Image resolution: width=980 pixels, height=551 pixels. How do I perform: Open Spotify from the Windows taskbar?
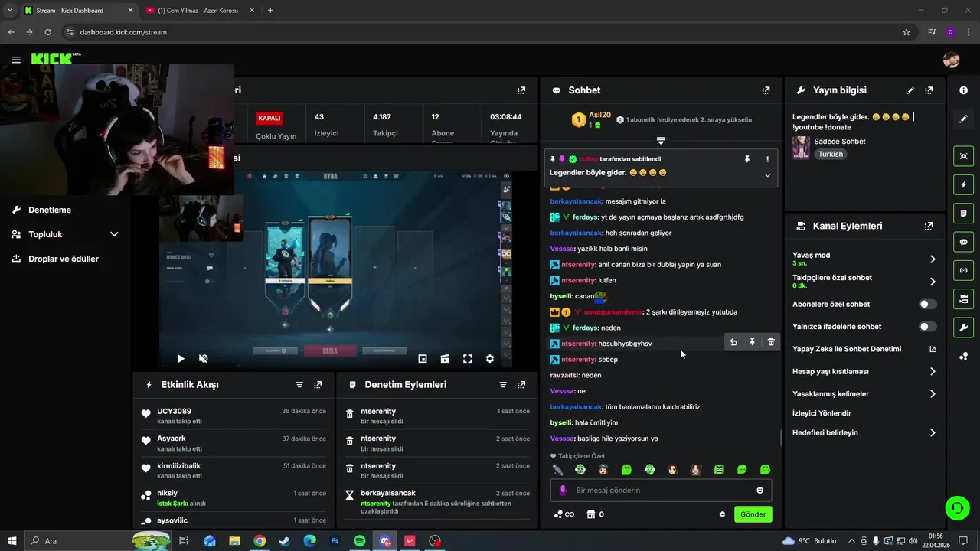pyautogui.click(x=360, y=541)
